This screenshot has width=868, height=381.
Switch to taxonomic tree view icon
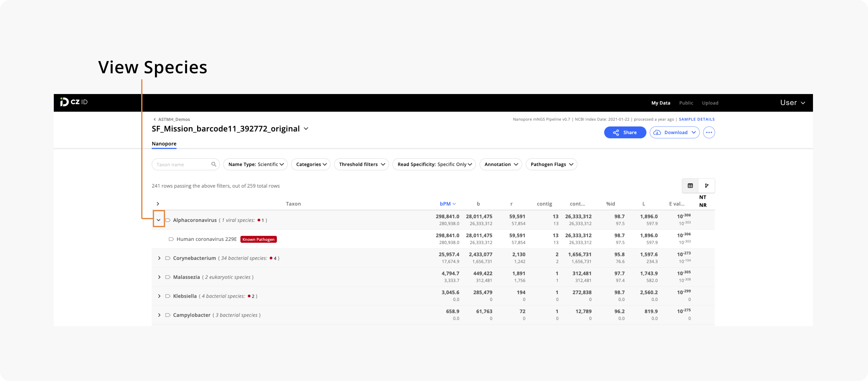tap(707, 185)
